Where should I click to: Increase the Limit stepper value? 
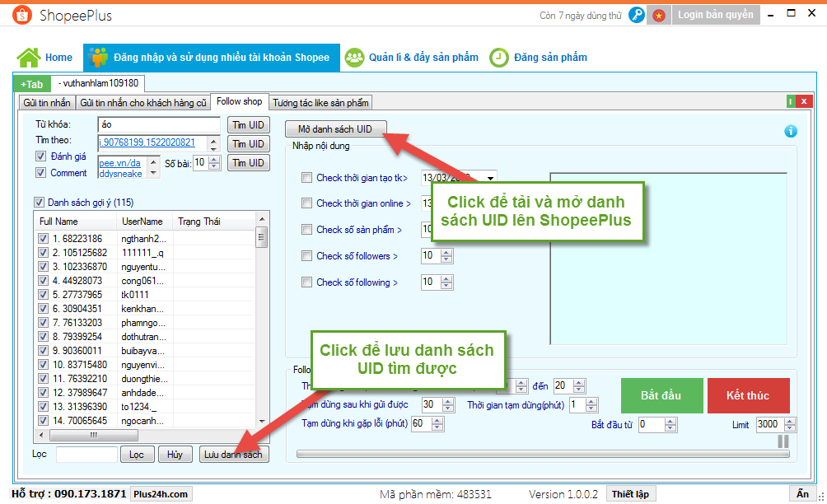(790, 421)
